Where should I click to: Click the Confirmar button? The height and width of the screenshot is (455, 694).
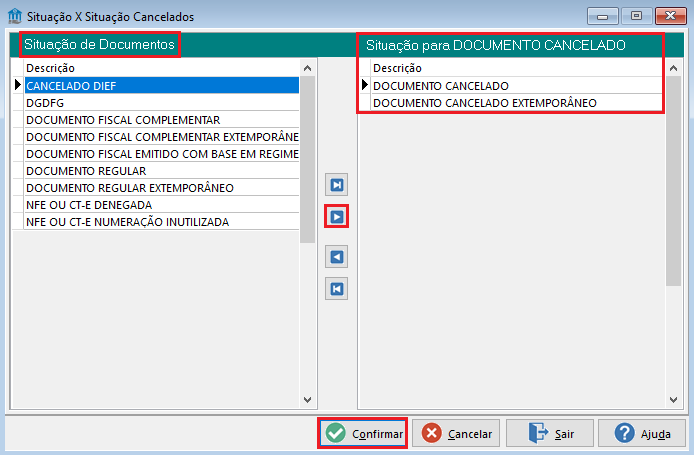[362, 433]
